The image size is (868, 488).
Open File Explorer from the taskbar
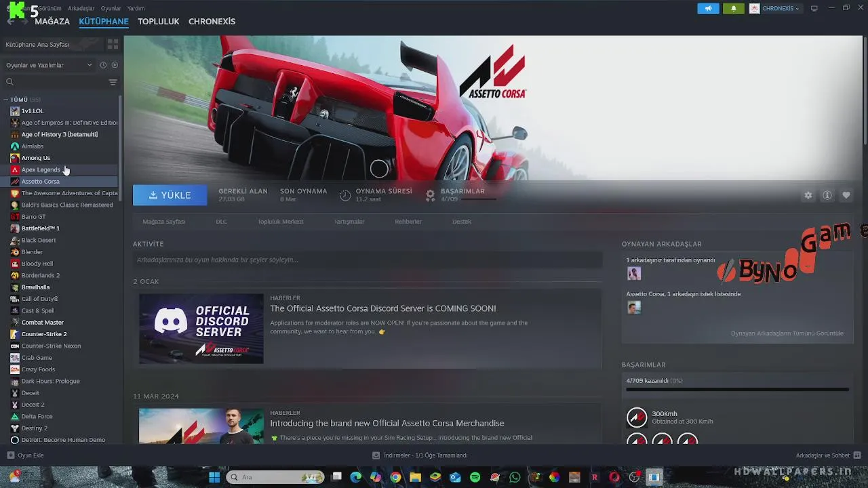coord(415,477)
